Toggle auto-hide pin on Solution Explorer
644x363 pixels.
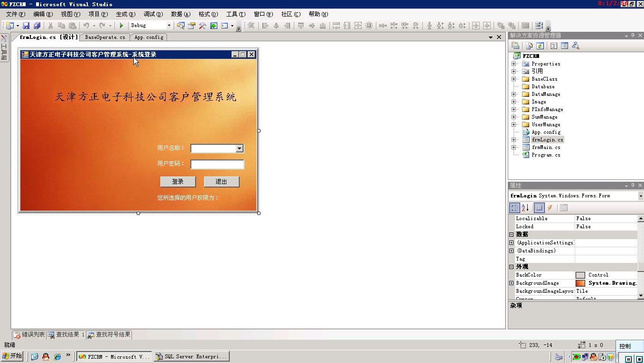pyautogui.click(x=633, y=36)
